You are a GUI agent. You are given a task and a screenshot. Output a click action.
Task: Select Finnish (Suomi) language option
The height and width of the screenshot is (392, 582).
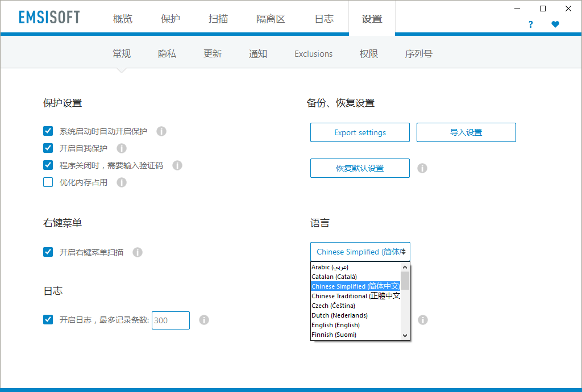(356, 335)
